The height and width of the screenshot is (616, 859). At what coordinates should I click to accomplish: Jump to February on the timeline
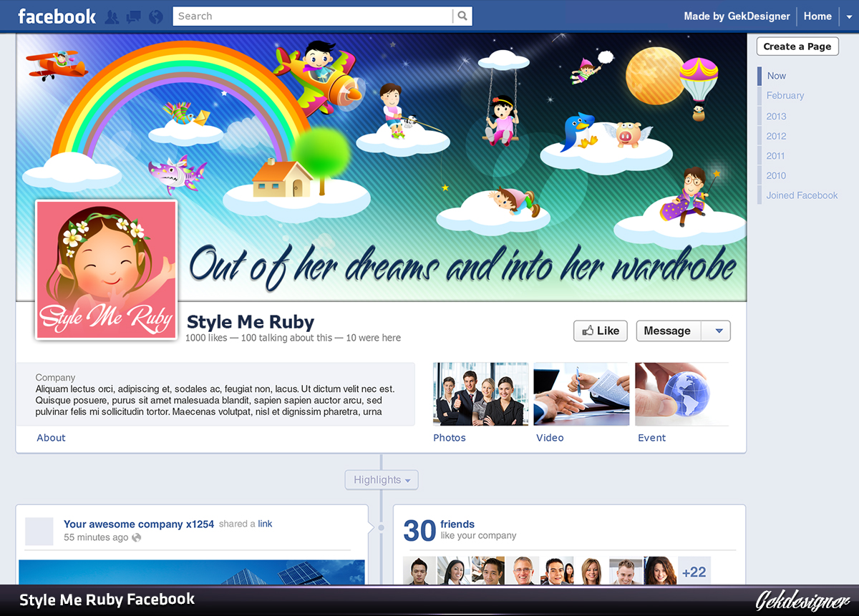[x=785, y=96]
